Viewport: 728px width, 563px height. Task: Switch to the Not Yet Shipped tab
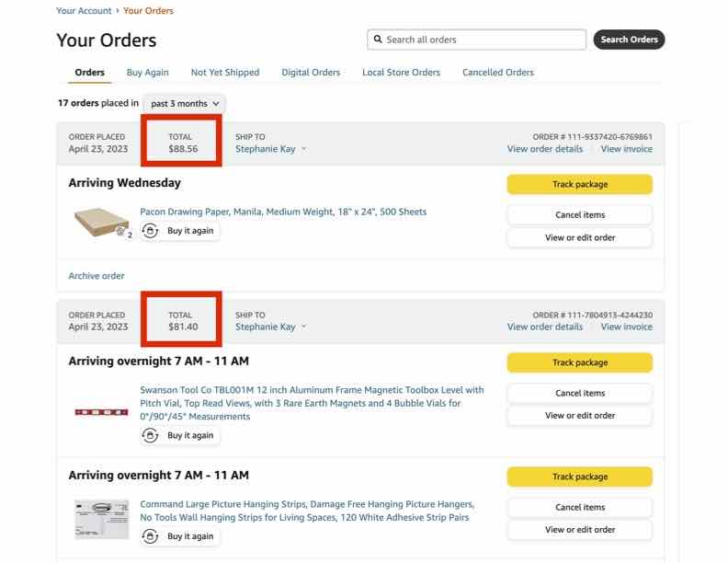[225, 73]
